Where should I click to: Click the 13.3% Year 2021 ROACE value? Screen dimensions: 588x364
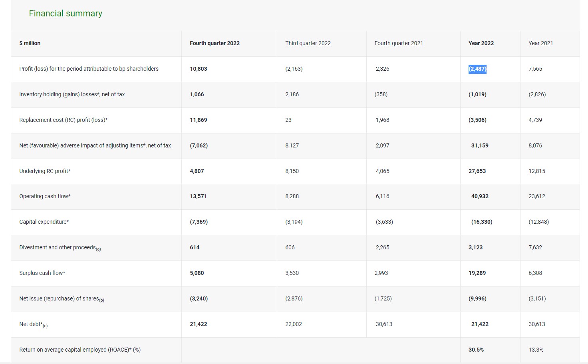536,350
